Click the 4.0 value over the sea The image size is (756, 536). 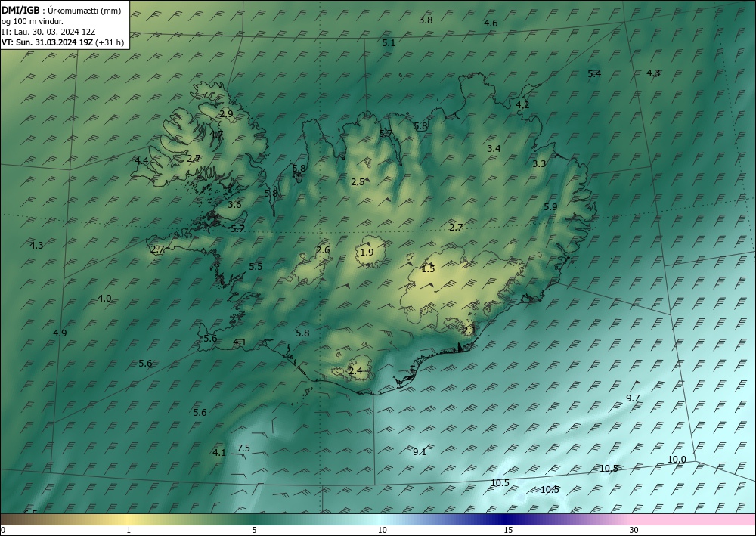coord(104,299)
